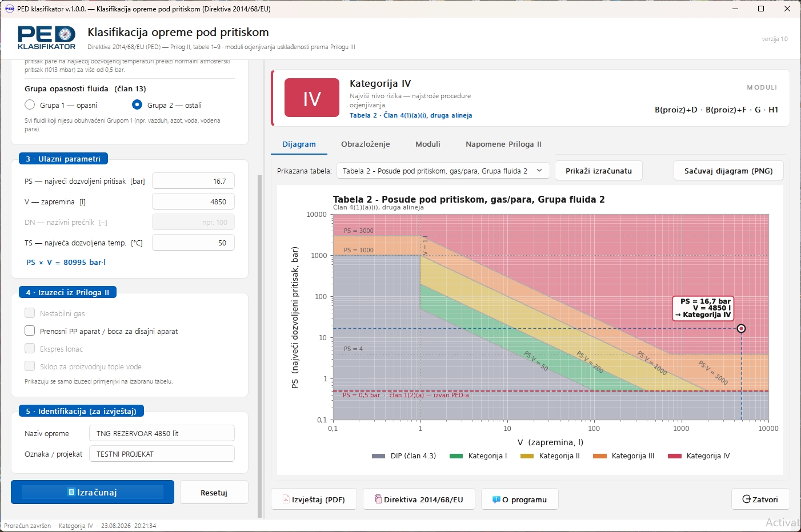Click the V zapremina input field

click(193, 201)
